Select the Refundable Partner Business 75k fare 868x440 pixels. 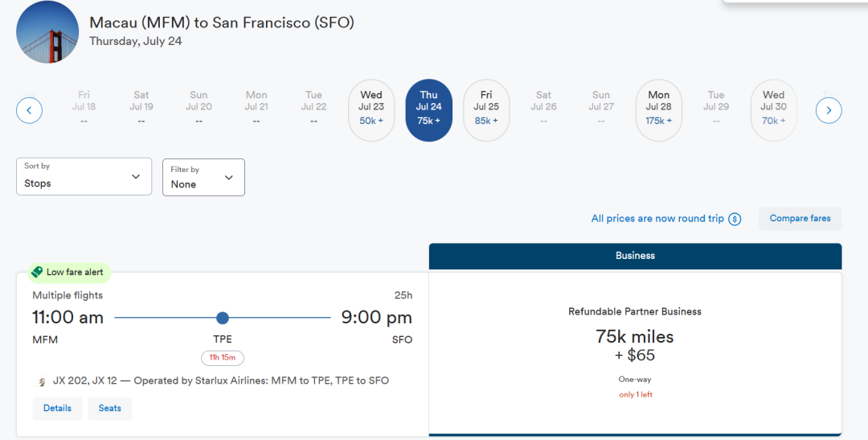(635, 346)
